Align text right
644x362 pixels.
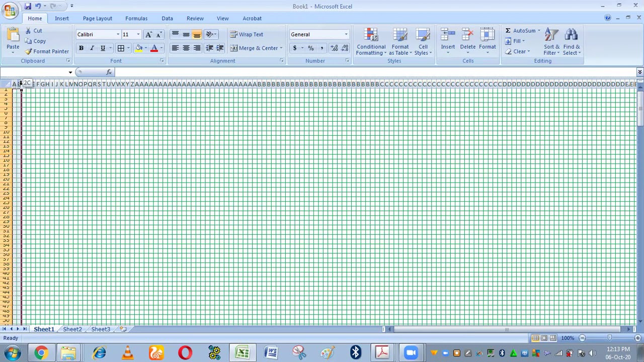pyautogui.click(x=197, y=48)
